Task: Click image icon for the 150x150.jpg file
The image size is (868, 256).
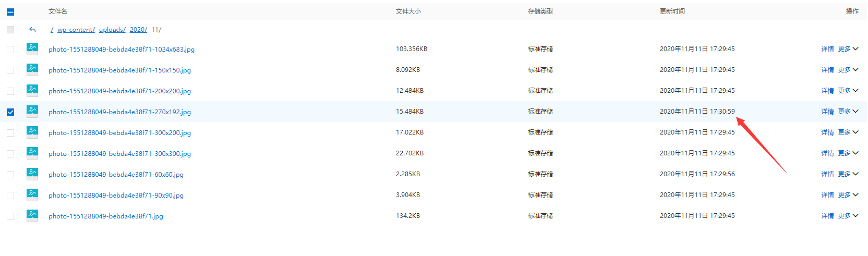Action: 32,70
